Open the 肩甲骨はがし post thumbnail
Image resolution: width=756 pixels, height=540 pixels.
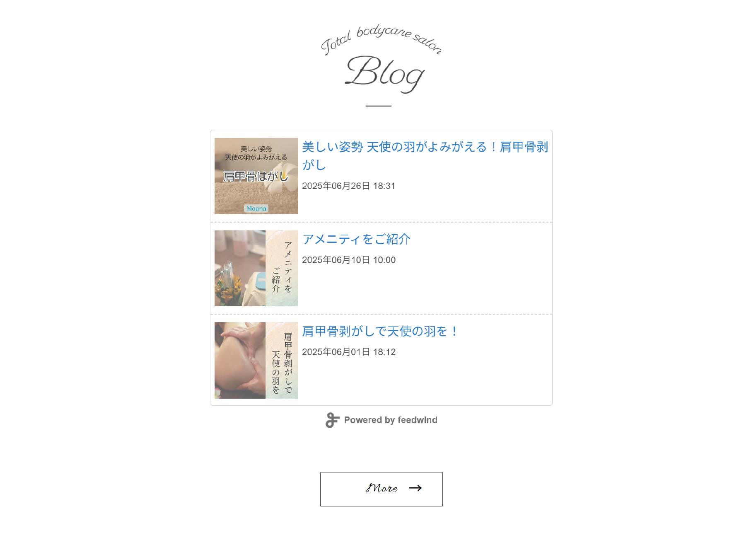coord(256,176)
